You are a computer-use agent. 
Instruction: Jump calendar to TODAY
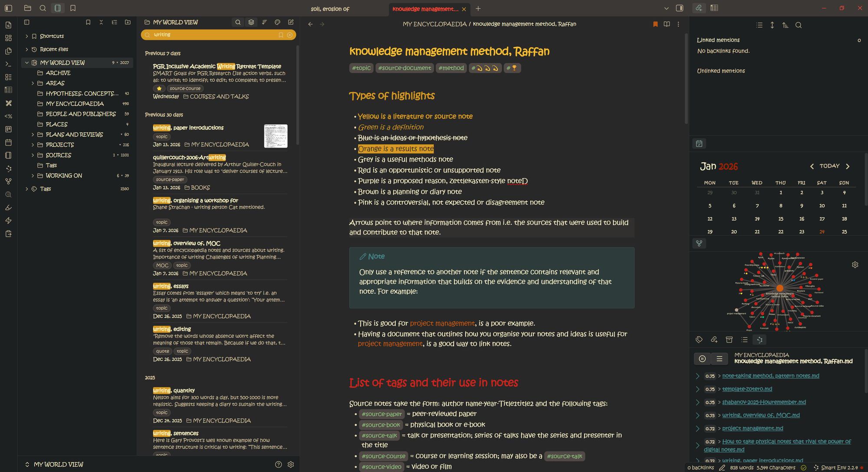click(x=829, y=166)
